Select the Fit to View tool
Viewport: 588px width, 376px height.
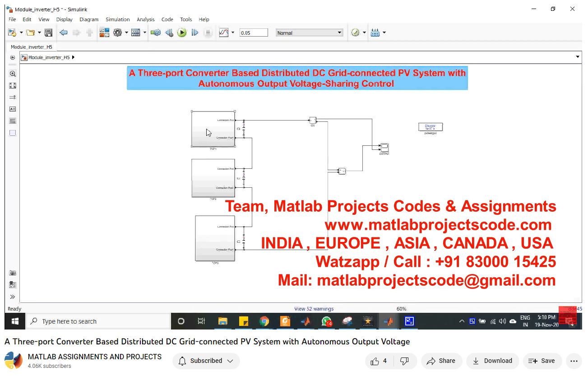(x=13, y=85)
